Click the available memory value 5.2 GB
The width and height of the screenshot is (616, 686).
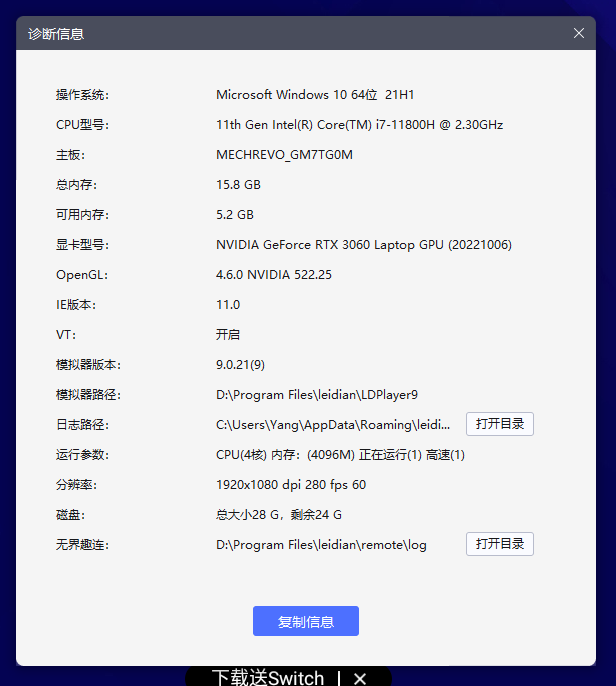coord(235,215)
